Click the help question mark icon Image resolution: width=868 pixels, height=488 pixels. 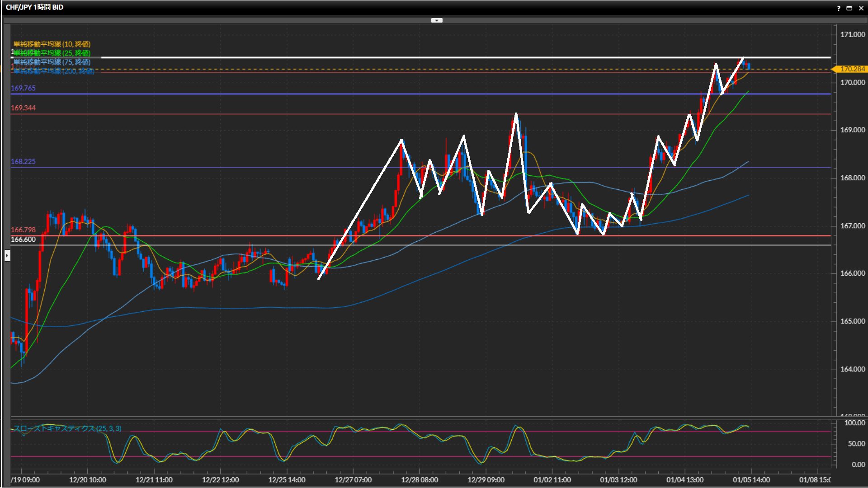(839, 8)
